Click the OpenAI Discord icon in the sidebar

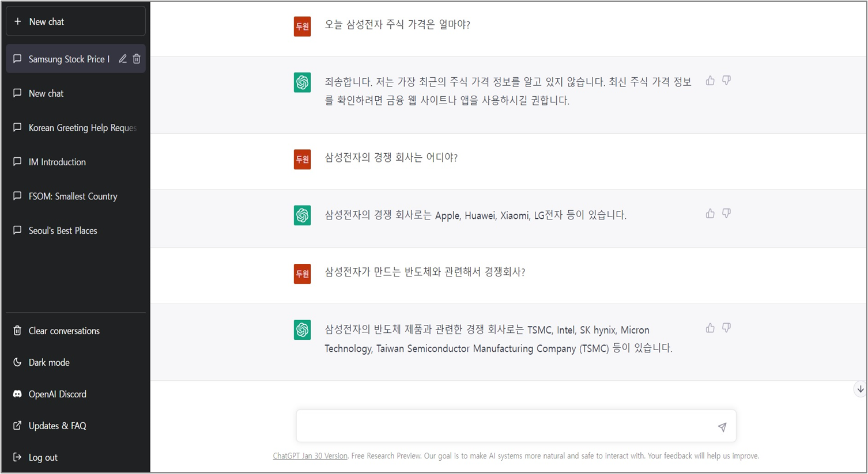pos(17,394)
